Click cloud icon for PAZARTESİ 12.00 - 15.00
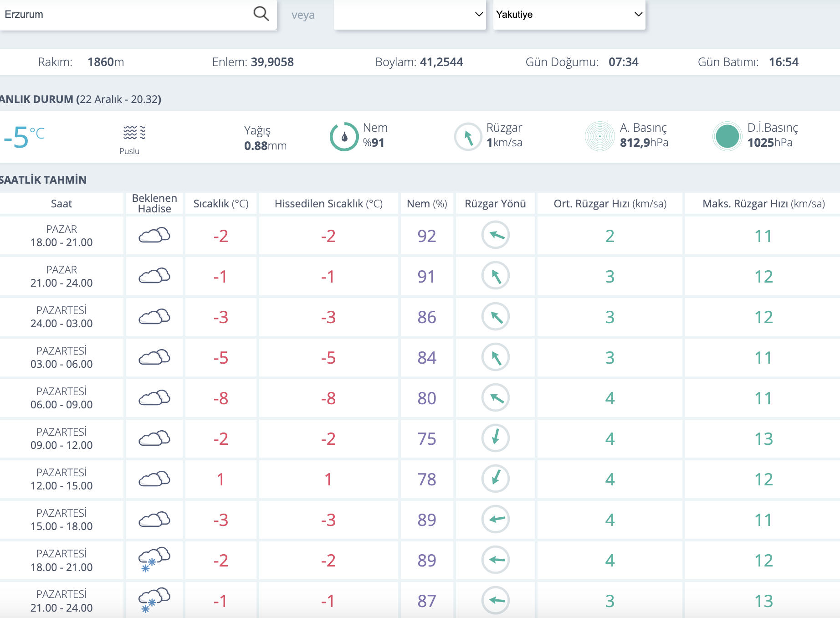Screen dimensions: 840x618 (154, 479)
